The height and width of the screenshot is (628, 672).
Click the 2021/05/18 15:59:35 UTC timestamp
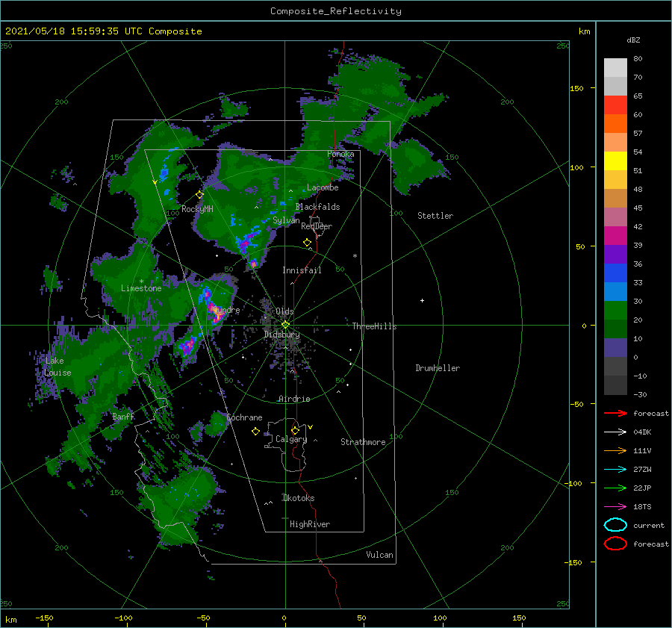tap(103, 31)
